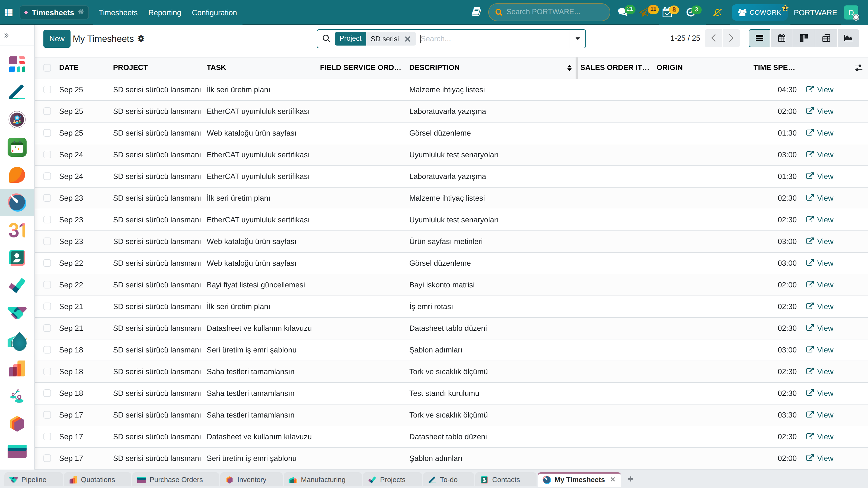The height and width of the screenshot is (488, 868).
Task: Open the To-do pencil sidebar icon
Action: (x=17, y=92)
